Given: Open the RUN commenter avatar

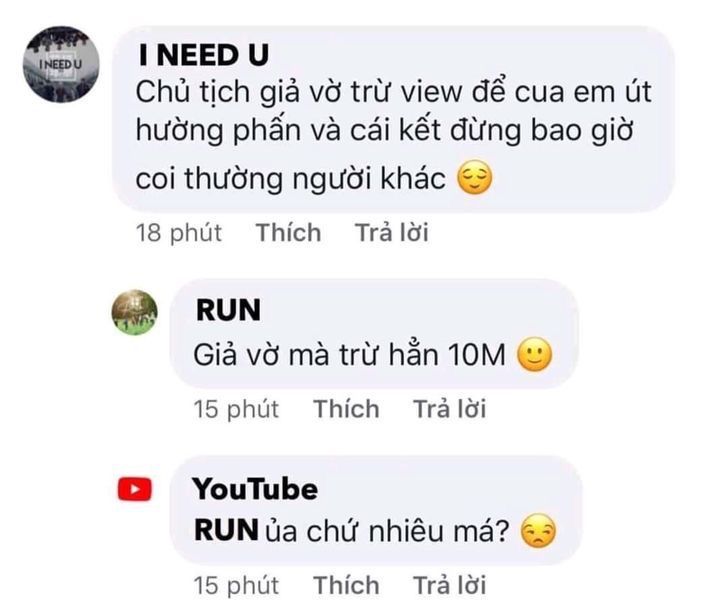Looking at the screenshot, I should click(135, 312).
